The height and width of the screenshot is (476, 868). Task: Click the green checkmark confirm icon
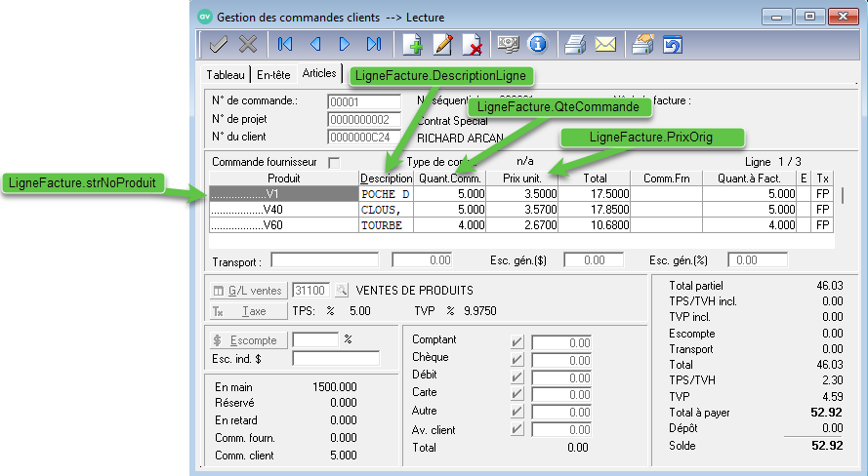point(219,44)
